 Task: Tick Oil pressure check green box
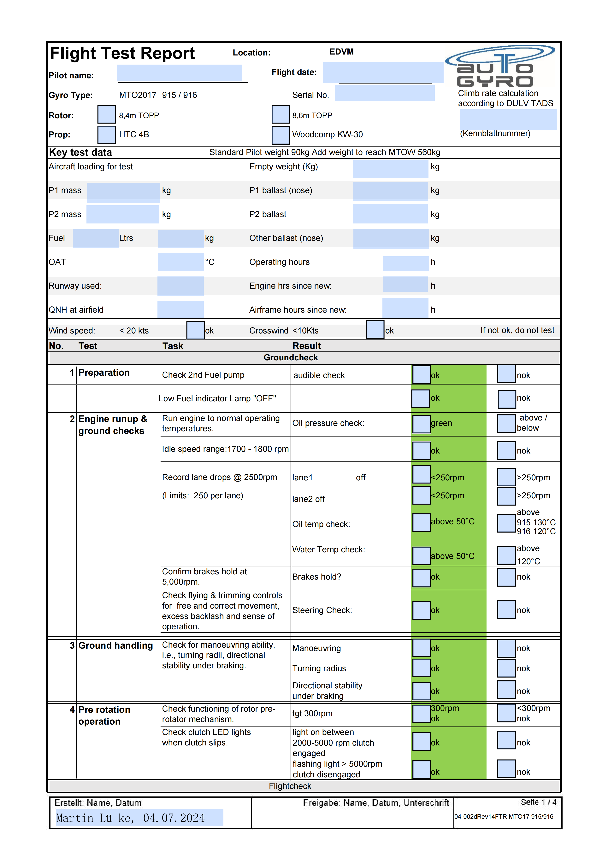pyautogui.click(x=422, y=424)
